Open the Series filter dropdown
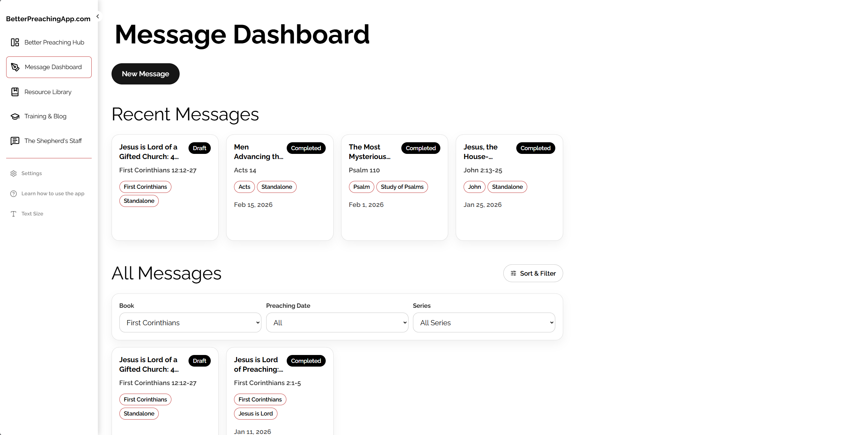The height and width of the screenshot is (435, 868). click(x=483, y=322)
